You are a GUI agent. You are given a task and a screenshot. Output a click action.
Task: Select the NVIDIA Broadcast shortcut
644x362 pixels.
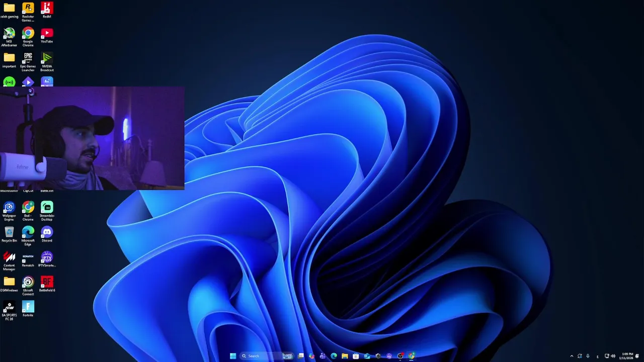[47, 62]
